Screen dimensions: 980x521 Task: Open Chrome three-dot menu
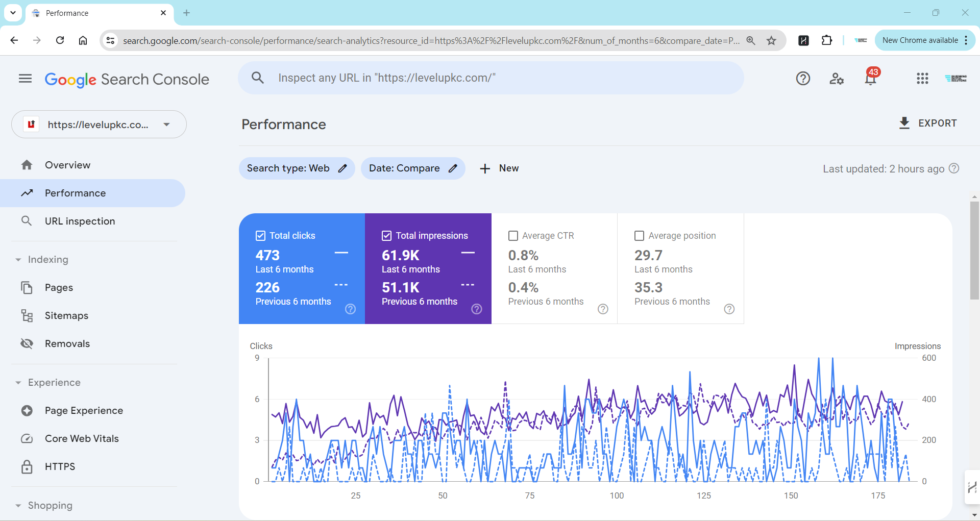pos(966,40)
